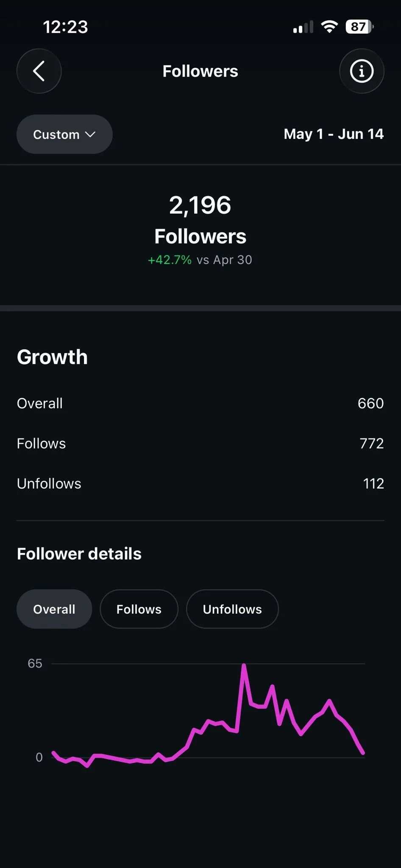This screenshot has width=401, height=868.
Task: Tap the cellular signal bars icon
Action: (x=303, y=27)
